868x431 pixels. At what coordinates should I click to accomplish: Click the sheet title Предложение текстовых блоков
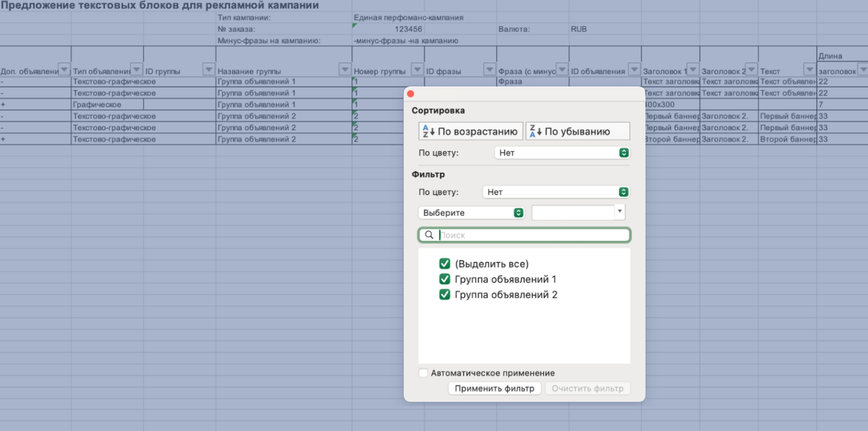[x=160, y=5]
